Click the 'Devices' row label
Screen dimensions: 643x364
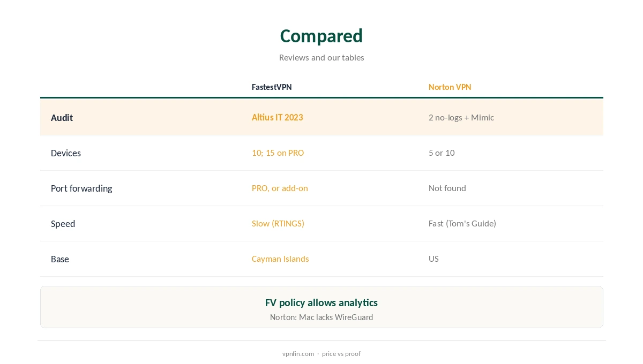coord(66,153)
